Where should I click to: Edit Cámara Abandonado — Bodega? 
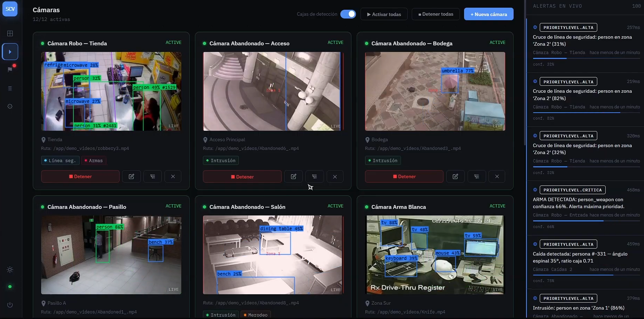coord(455,176)
